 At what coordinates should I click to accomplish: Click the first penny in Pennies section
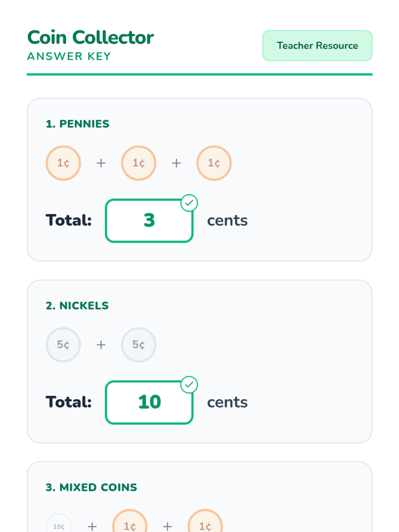pyautogui.click(x=63, y=163)
